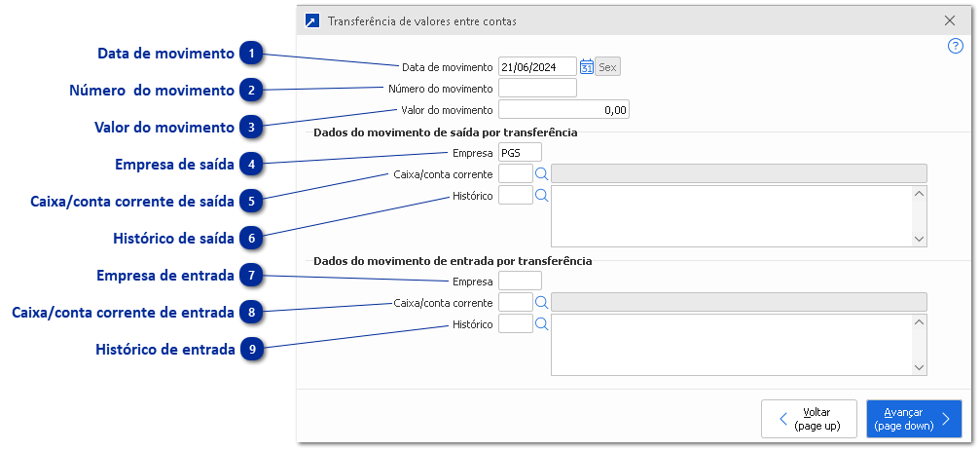Click the incoming Histórico scrollbar down arrow
This screenshot has width=980, height=451.
pos(919,368)
